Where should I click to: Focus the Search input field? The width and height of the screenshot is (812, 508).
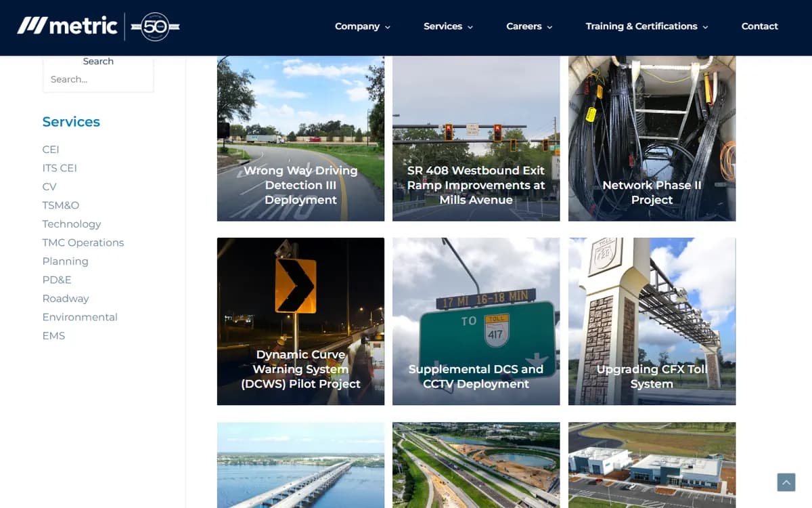99,79
